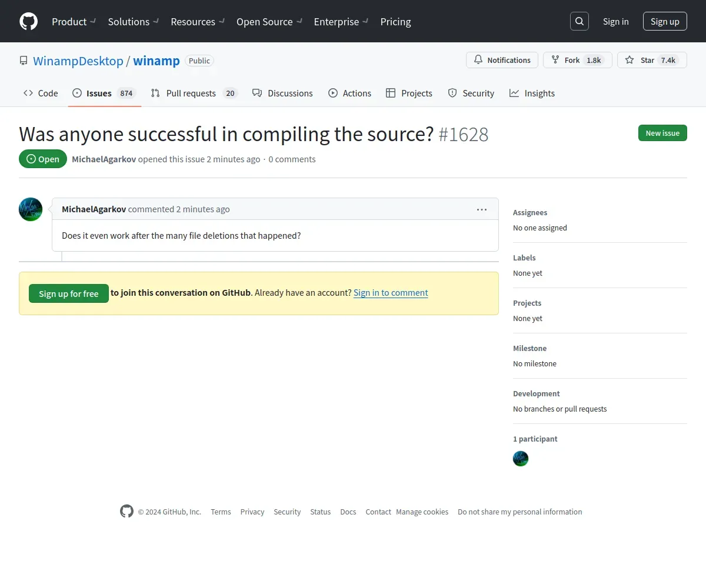Select the repository book icon
The width and height of the screenshot is (706, 588).
point(24,61)
